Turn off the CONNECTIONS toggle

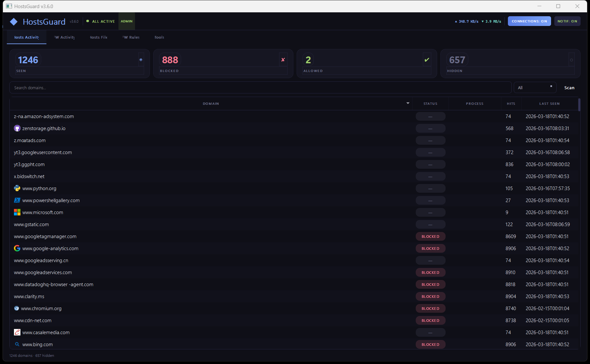click(x=529, y=21)
